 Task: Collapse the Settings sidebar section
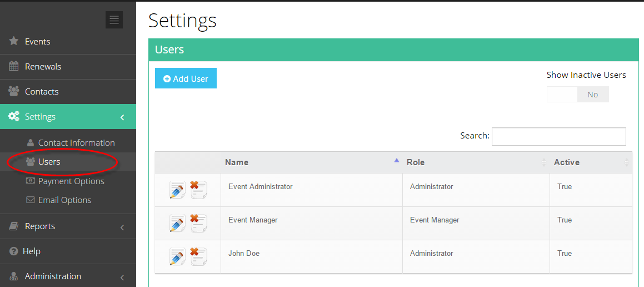click(x=122, y=117)
